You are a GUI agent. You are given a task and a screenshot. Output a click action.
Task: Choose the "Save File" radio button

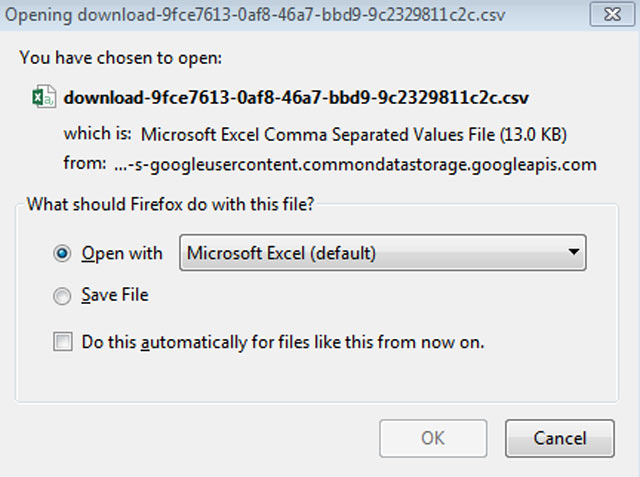tap(62, 296)
